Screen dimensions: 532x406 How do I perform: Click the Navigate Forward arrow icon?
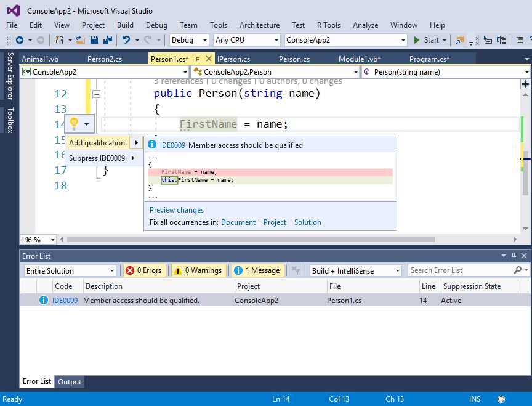pos(41,40)
